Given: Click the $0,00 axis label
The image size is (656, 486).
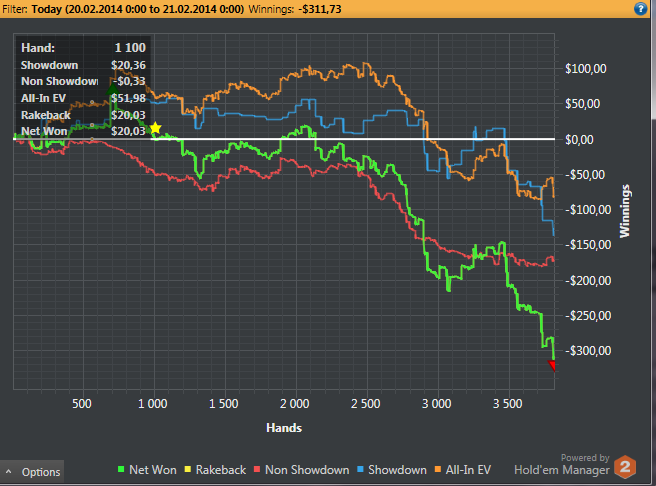Looking at the screenshot, I should coord(579,140).
